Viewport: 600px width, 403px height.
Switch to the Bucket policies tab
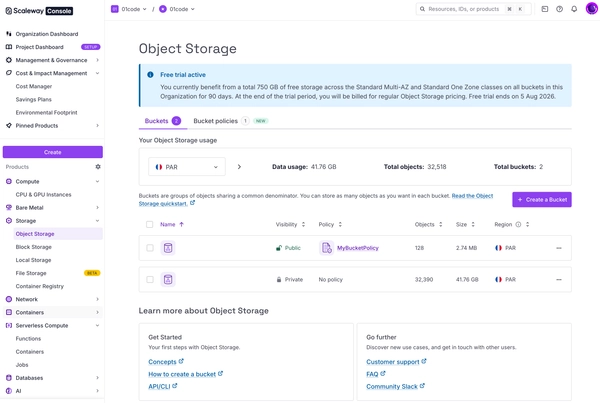coord(231,121)
